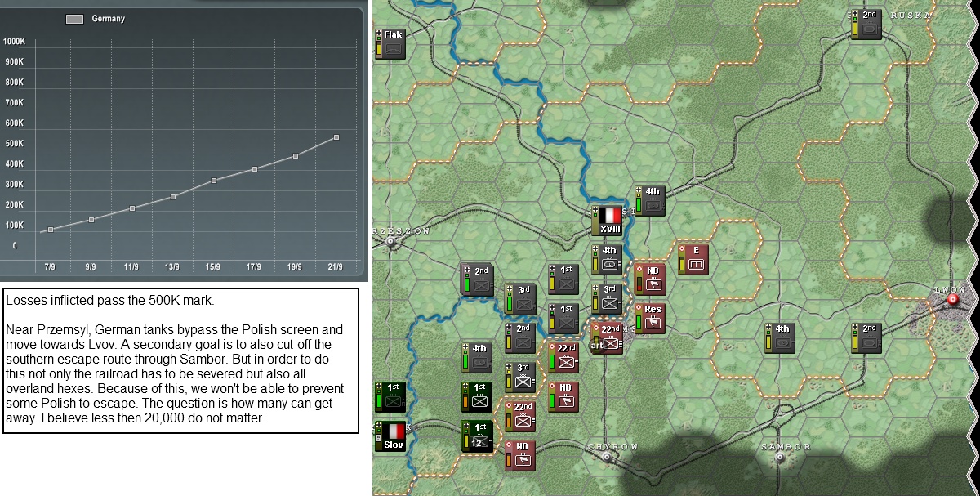Click the 1000K y-axis label
Image resolution: width=980 pixels, height=496 pixels.
[14, 41]
